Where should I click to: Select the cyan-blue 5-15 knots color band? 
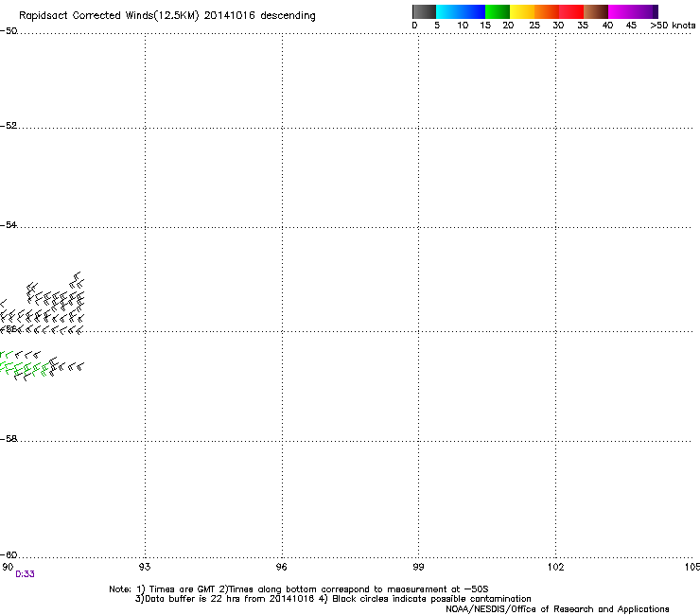point(461,11)
